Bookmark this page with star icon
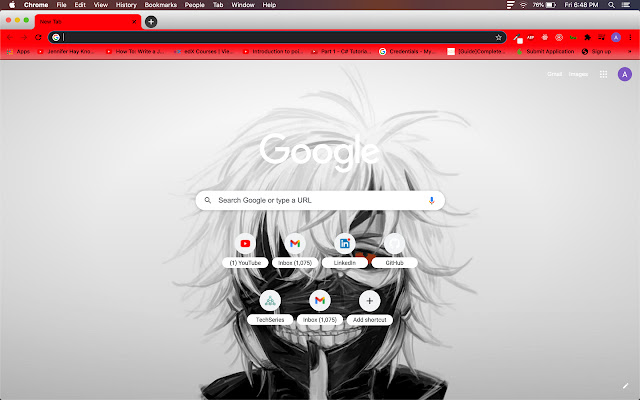640x400 pixels. (498, 38)
